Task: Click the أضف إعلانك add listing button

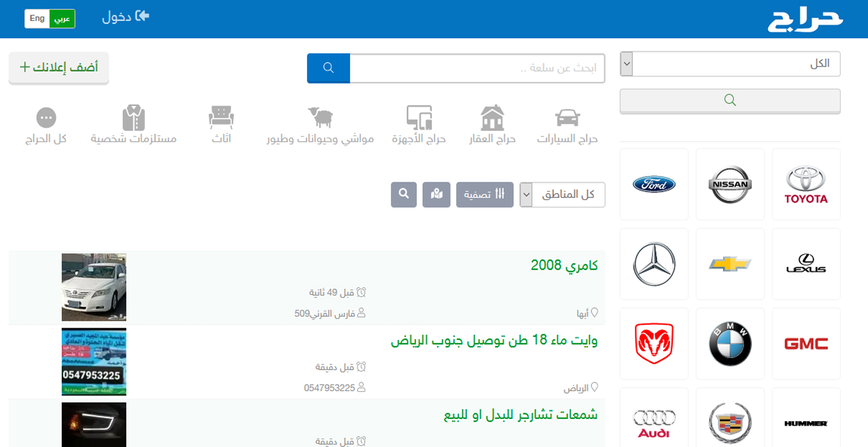Action: [59, 67]
